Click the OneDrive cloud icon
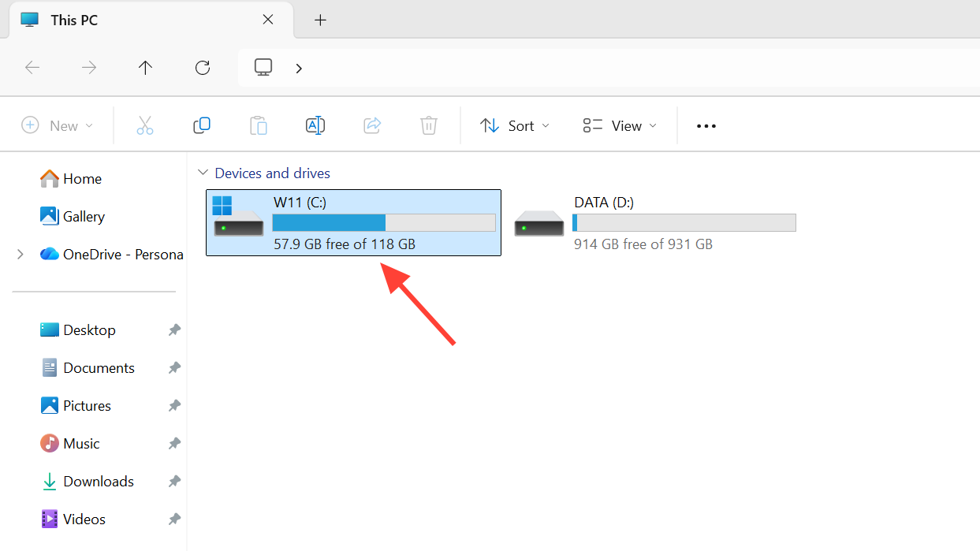The width and height of the screenshot is (980, 551). tap(50, 254)
